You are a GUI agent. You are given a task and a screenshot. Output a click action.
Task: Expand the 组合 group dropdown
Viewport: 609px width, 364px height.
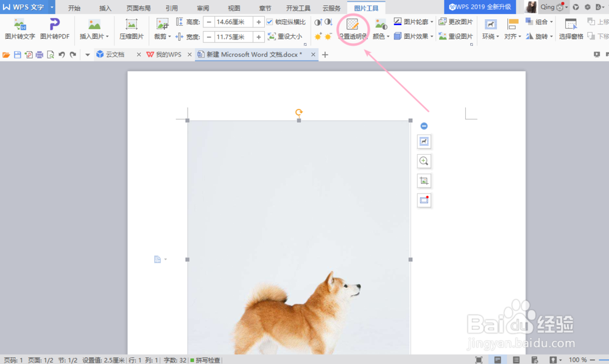[x=551, y=22]
